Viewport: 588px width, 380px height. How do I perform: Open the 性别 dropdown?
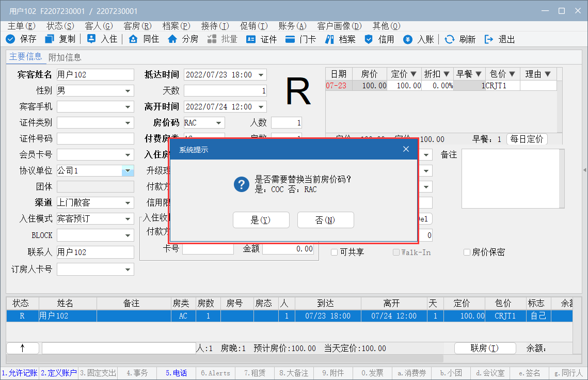tap(128, 91)
